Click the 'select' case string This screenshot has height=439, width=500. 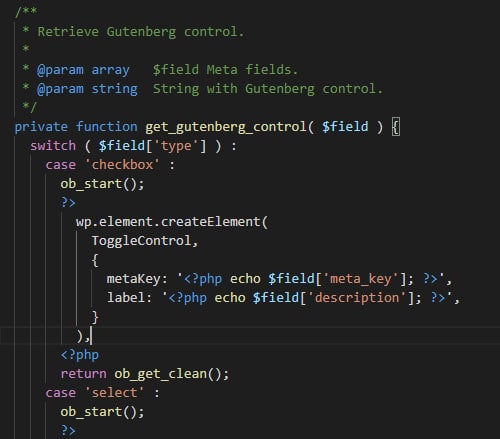[x=114, y=393]
